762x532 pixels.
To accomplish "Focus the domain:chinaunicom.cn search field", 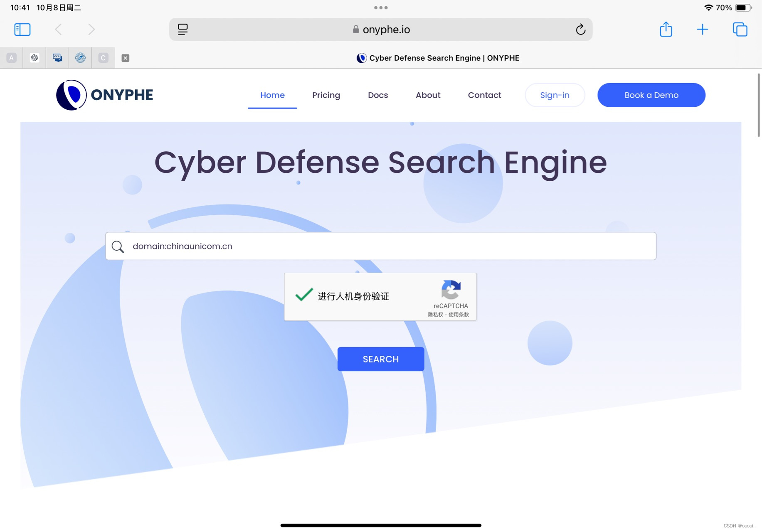I will click(x=380, y=246).
